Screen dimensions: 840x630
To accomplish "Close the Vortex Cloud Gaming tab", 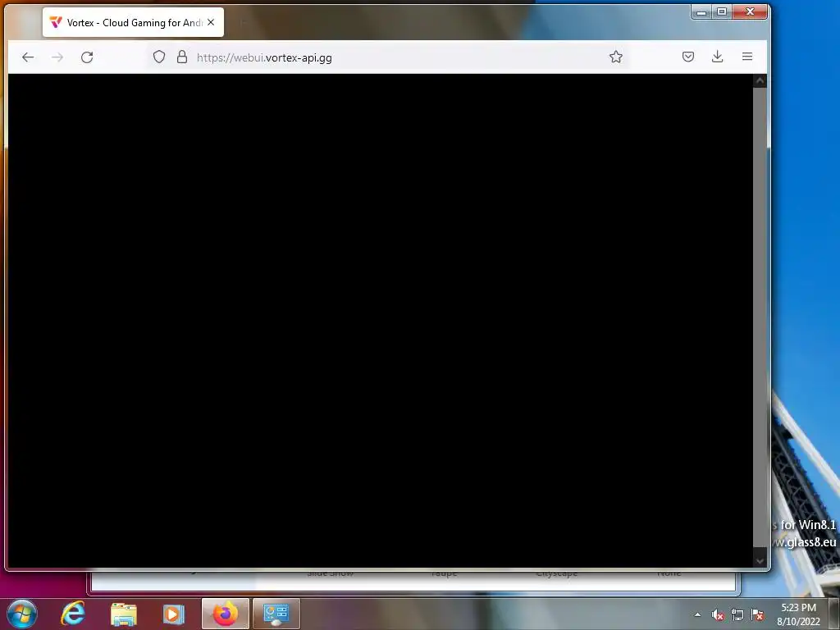I will pyautogui.click(x=211, y=22).
